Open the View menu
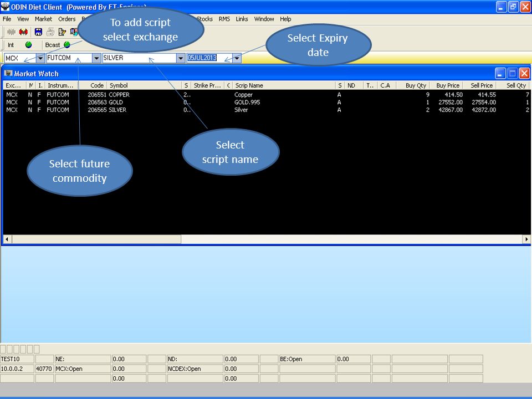The width and height of the screenshot is (532, 399). click(23, 19)
